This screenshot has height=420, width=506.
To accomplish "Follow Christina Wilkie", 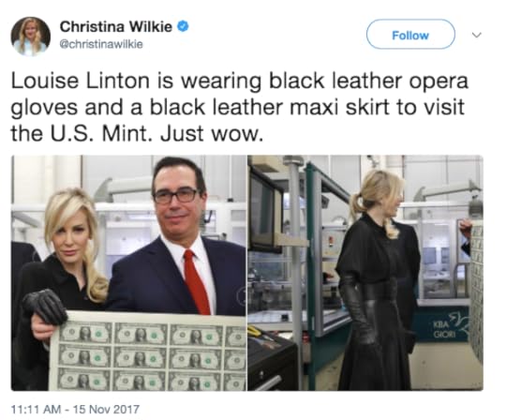I will pos(410,35).
